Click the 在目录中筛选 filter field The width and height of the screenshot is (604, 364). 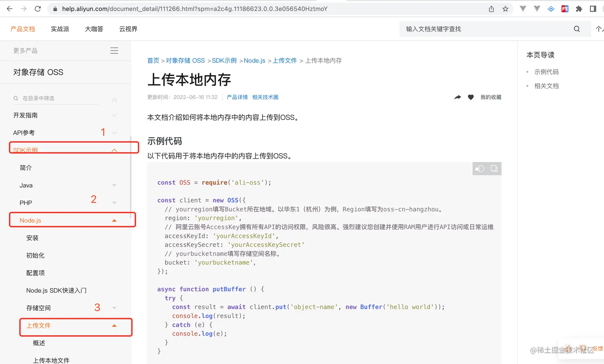click(56, 98)
